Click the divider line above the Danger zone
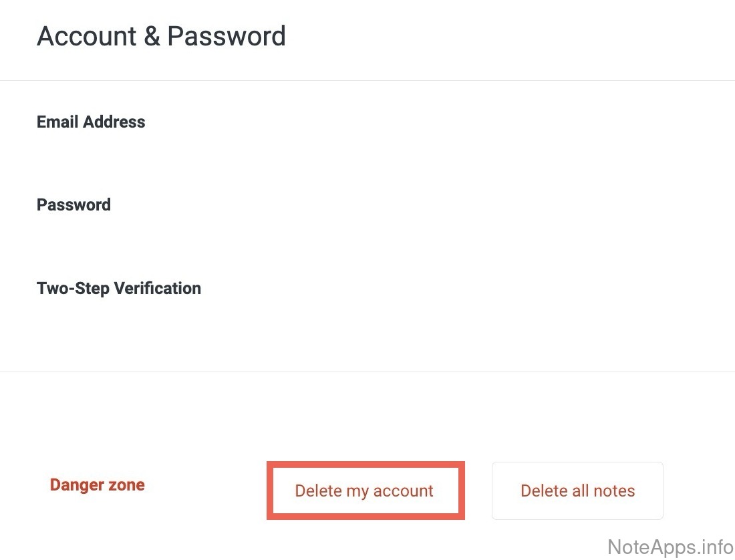The height and width of the screenshot is (560, 735). (367, 372)
